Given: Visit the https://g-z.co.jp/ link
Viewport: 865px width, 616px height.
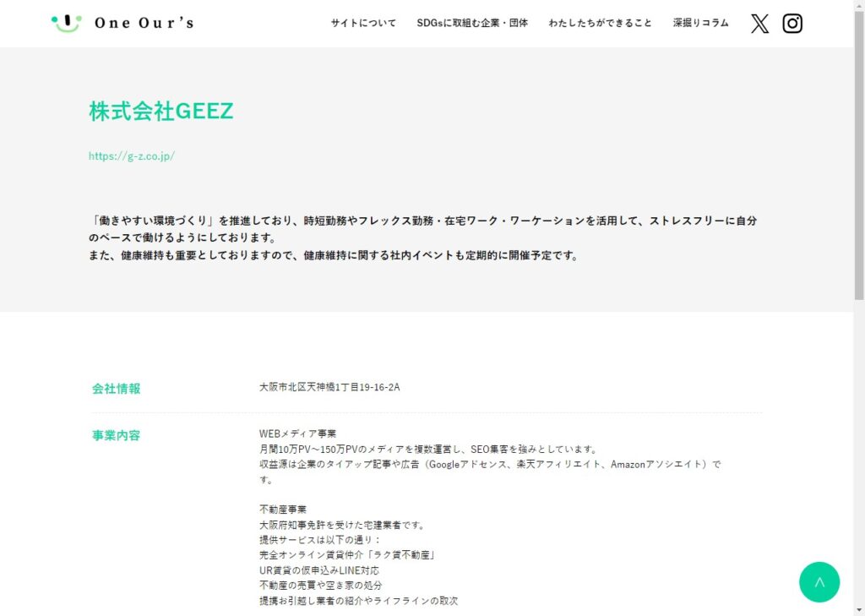Looking at the screenshot, I should [132, 156].
